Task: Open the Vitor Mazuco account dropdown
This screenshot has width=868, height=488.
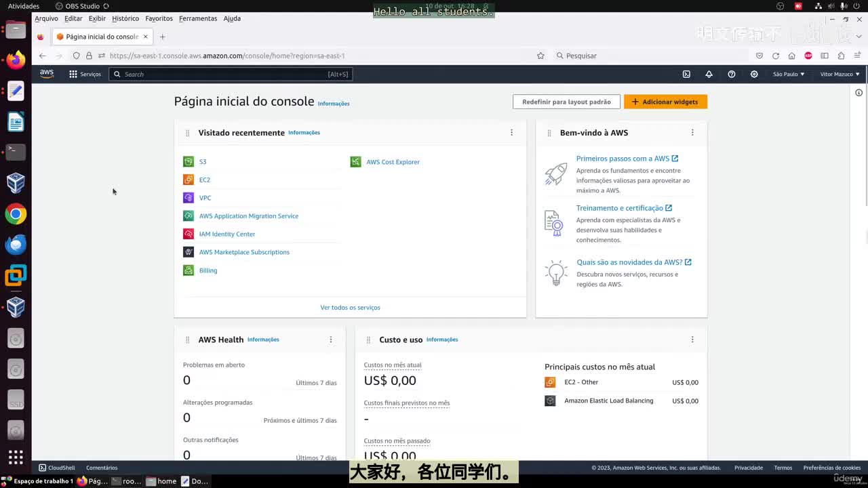Action: pos(840,74)
